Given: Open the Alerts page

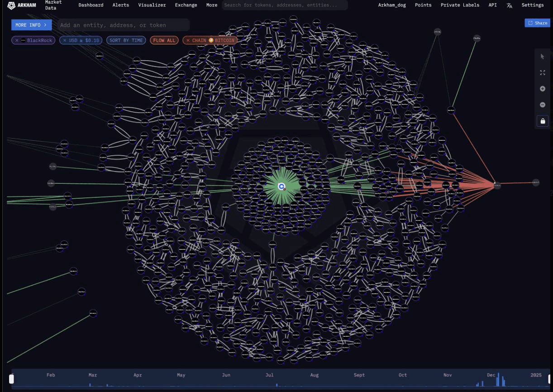Looking at the screenshot, I should point(121,5).
